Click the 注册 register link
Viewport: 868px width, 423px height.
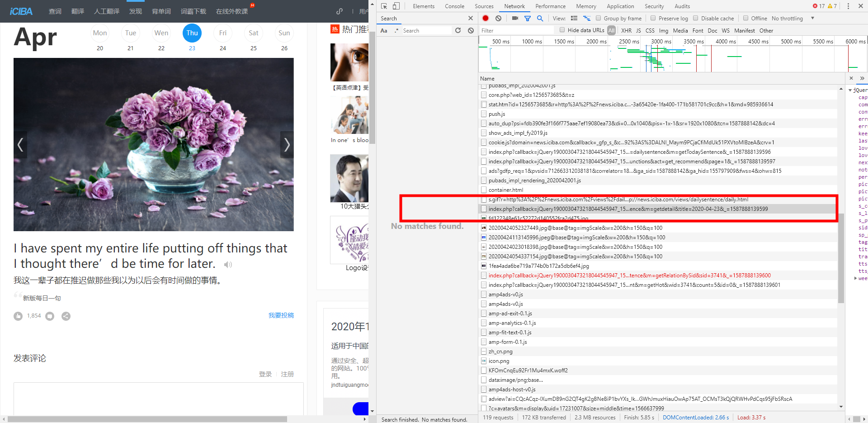coord(288,374)
